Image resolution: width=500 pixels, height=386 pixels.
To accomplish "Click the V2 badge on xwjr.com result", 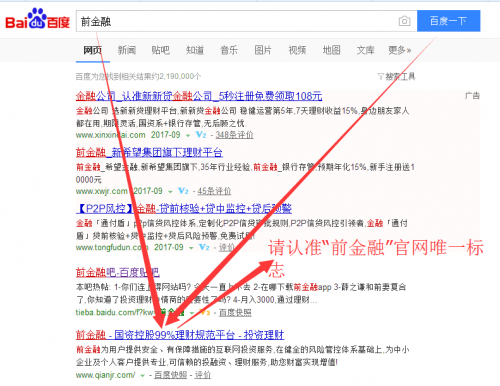I will [183, 191].
